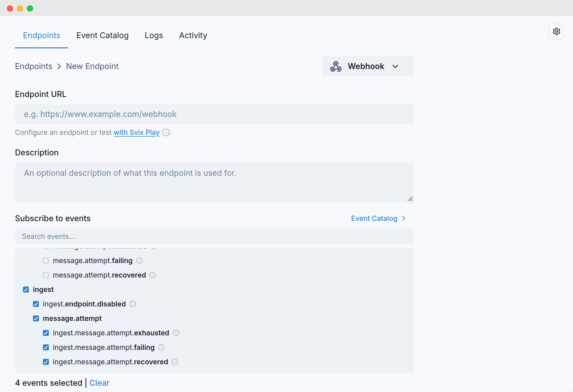Switch to the Activity tab
The width and height of the screenshot is (573, 392).
193,35
